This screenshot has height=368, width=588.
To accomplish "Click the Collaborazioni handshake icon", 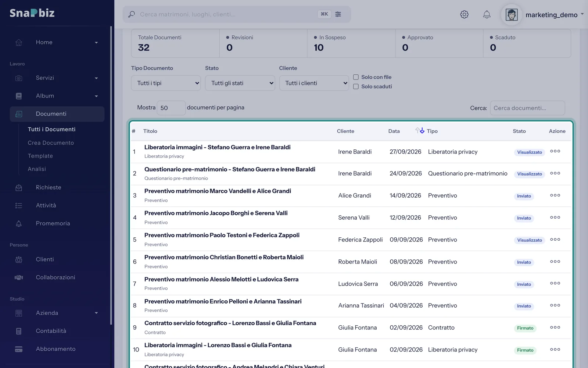I will (19, 277).
